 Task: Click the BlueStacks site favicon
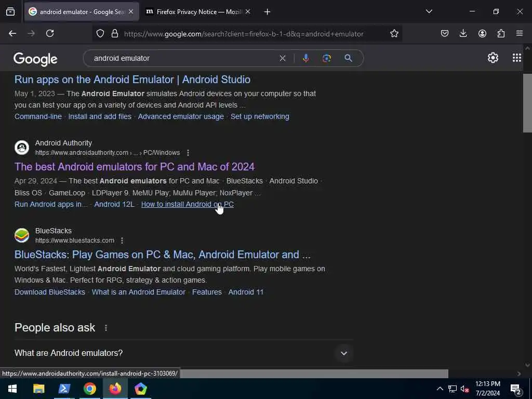[22, 235]
